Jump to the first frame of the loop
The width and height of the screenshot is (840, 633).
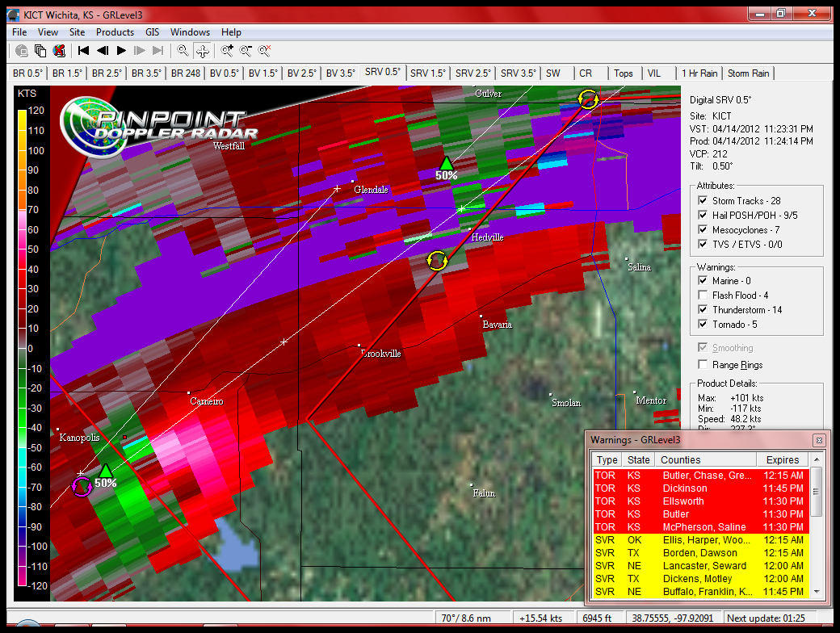[x=83, y=51]
